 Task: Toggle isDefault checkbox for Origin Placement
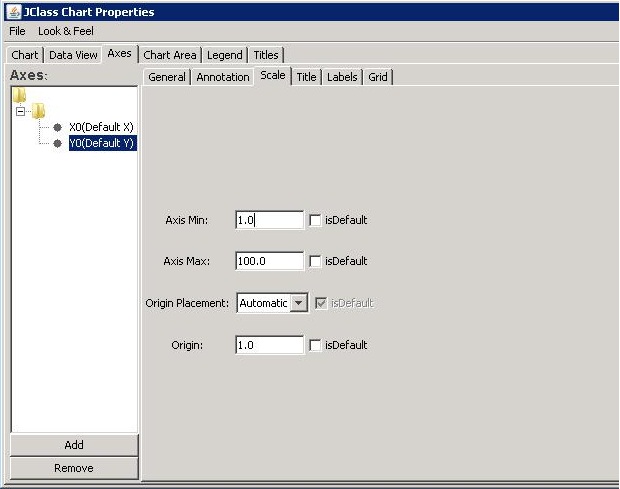321,303
